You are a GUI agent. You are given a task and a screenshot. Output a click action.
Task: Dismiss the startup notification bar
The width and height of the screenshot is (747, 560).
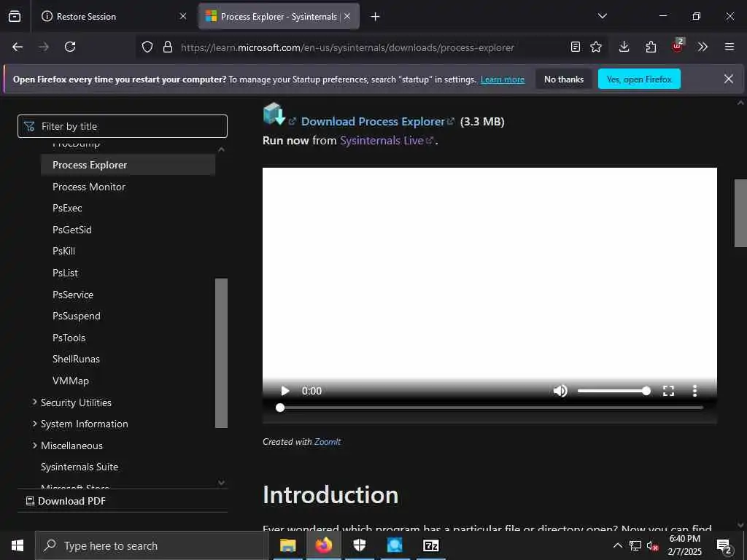729,79
